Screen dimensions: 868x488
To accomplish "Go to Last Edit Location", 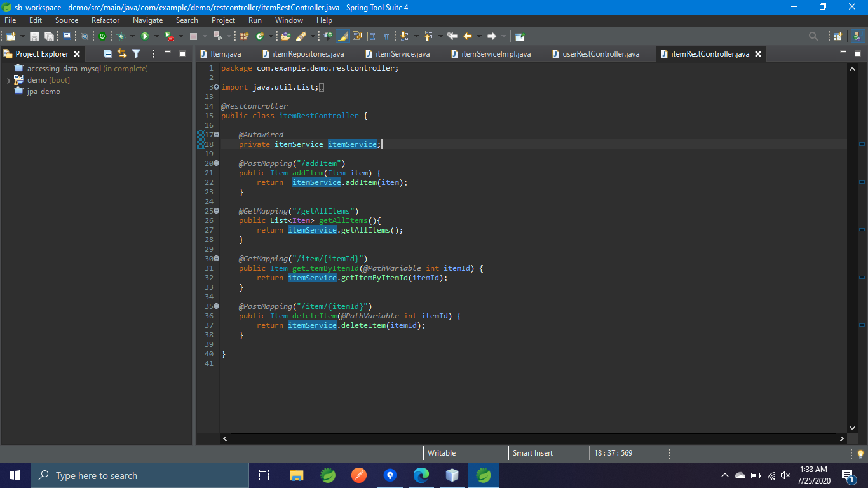I will [x=452, y=36].
